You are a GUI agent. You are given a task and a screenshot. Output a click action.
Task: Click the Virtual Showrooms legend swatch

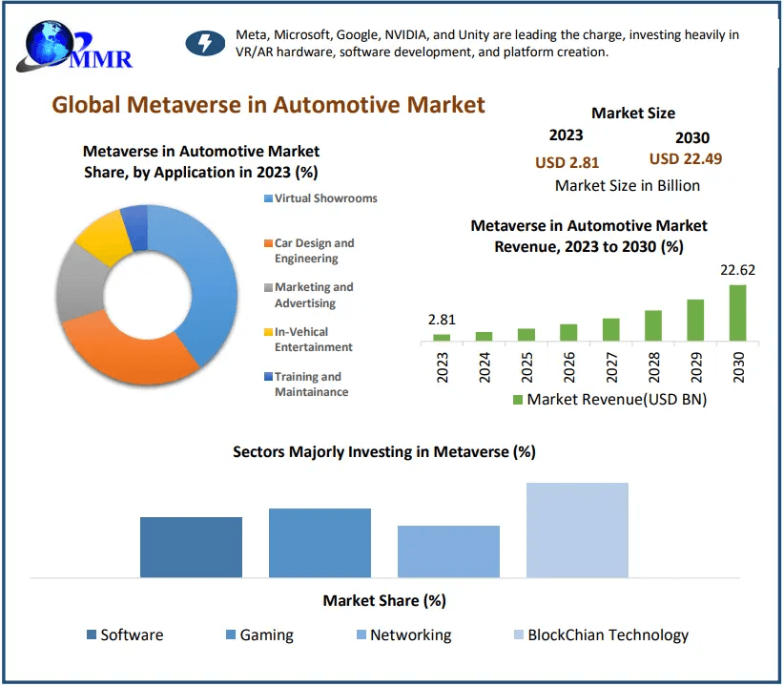pos(268,199)
